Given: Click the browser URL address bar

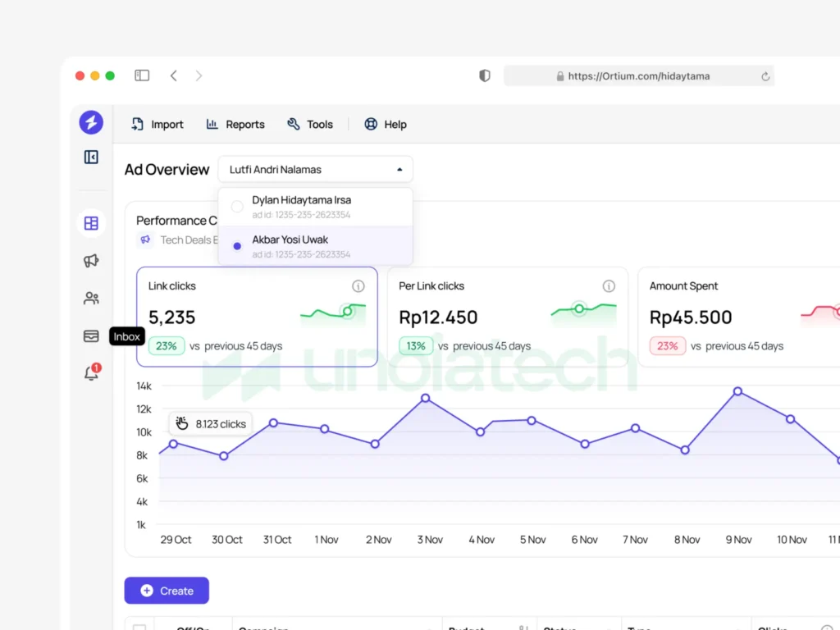Looking at the screenshot, I should point(638,76).
